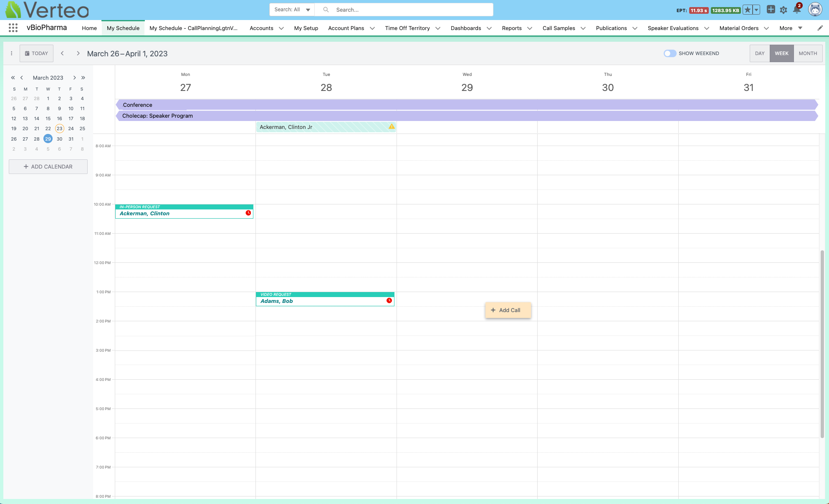
Task: Click the favorites star icon
Action: tap(748, 10)
